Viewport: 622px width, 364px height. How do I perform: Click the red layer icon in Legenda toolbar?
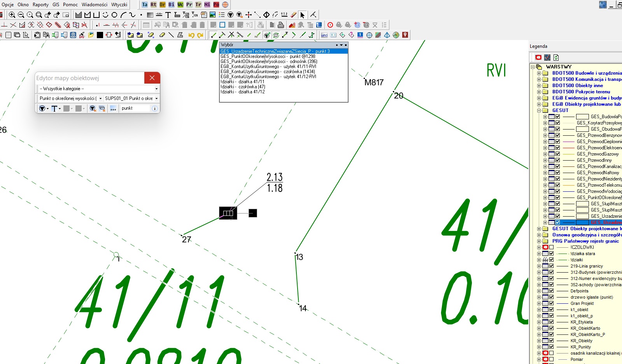[x=538, y=58]
